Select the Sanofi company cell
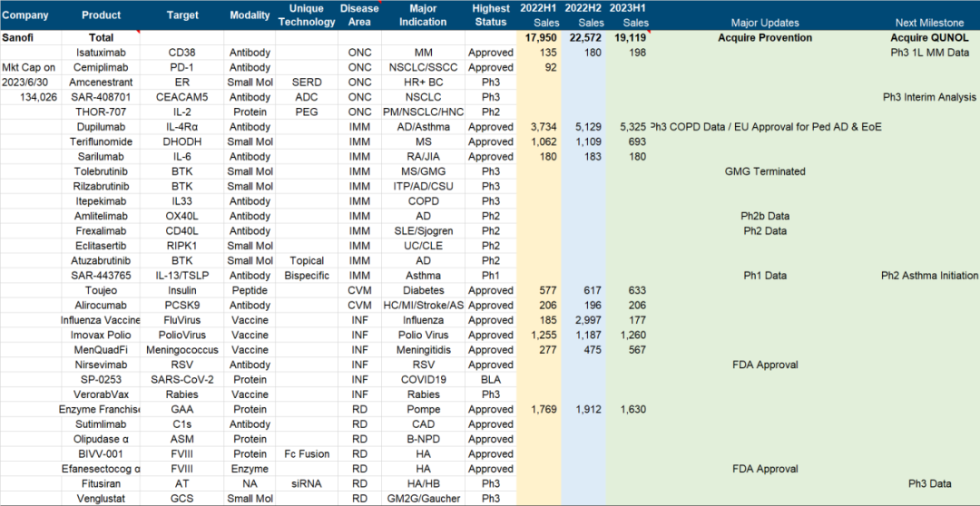980x506 pixels. point(31,37)
